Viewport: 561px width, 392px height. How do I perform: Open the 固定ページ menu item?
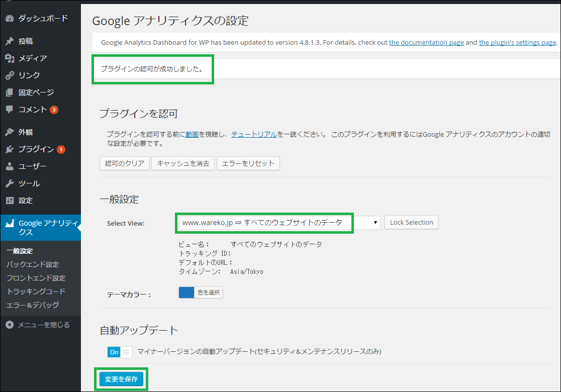[36, 92]
